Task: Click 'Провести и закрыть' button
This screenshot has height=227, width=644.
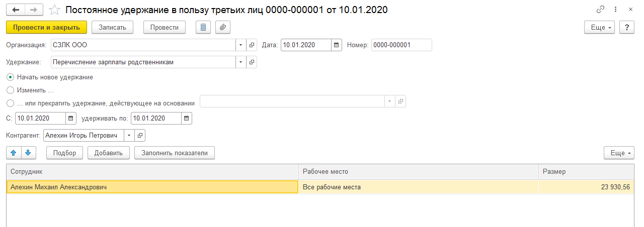Action: click(x=47, y=28)
